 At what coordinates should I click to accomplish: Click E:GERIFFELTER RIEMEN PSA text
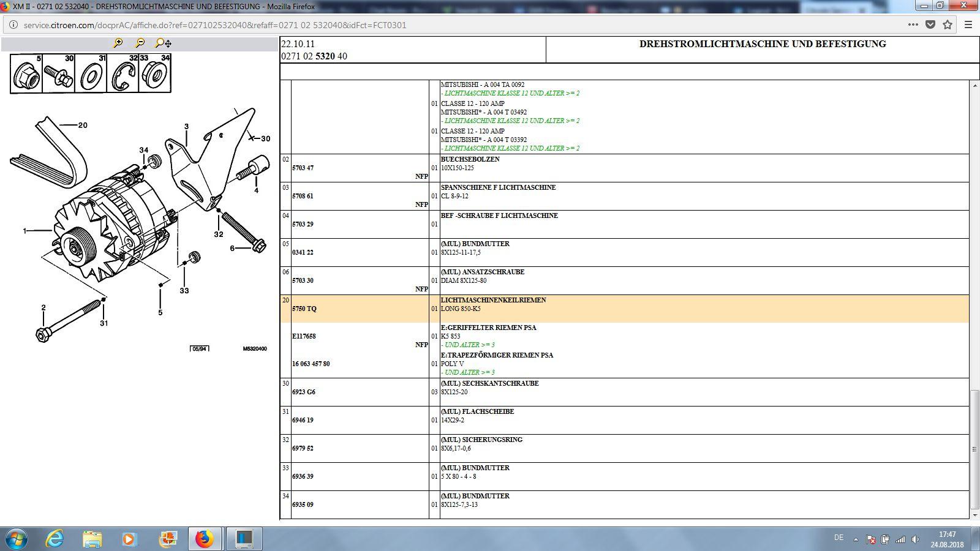coord(488,328)
